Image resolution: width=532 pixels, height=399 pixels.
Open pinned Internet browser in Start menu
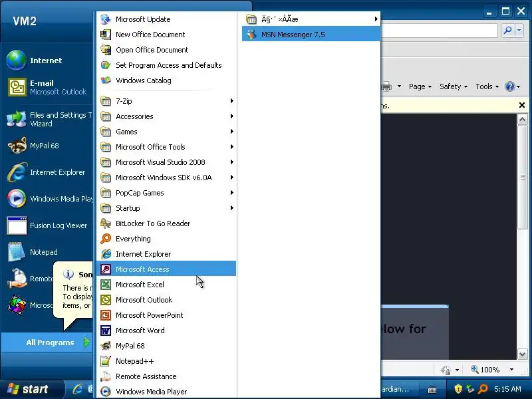click(47, 61)
